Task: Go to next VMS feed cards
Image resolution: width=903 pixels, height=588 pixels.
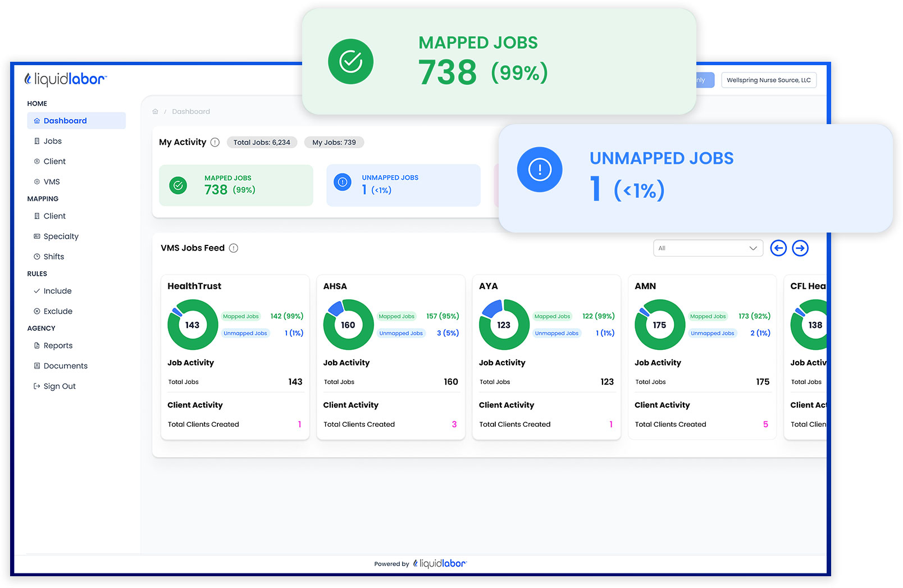Action: pyautogui.click(x=800, y=248)
